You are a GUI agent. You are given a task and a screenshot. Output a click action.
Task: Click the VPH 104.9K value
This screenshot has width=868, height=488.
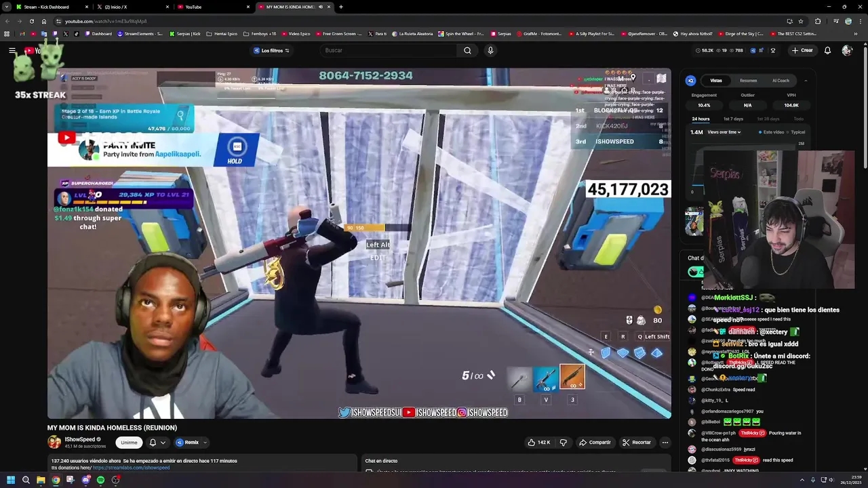(791, 105)
